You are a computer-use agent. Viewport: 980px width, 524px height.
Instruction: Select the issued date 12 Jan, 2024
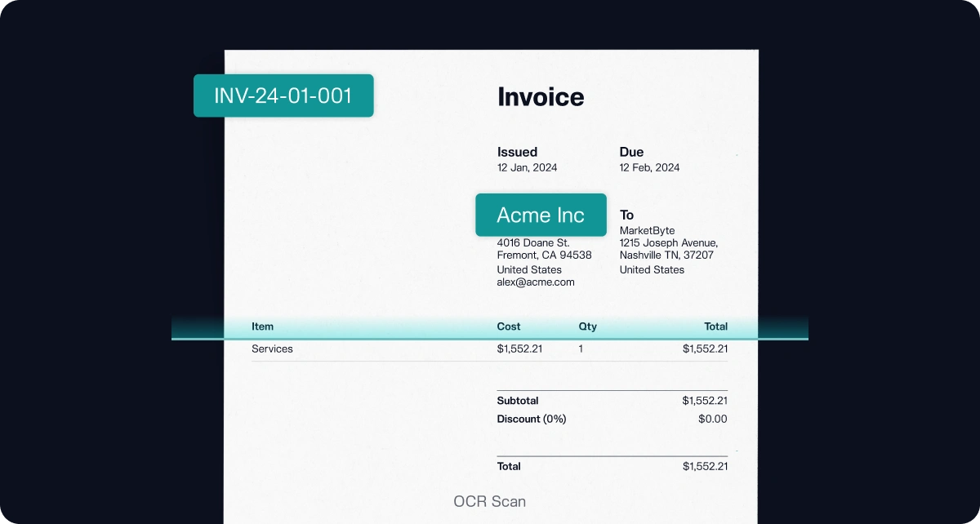point(527,167)
